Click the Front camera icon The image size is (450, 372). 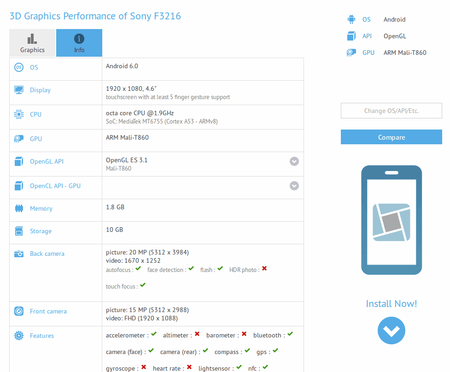pyautogui.click(x=19, y=311)
